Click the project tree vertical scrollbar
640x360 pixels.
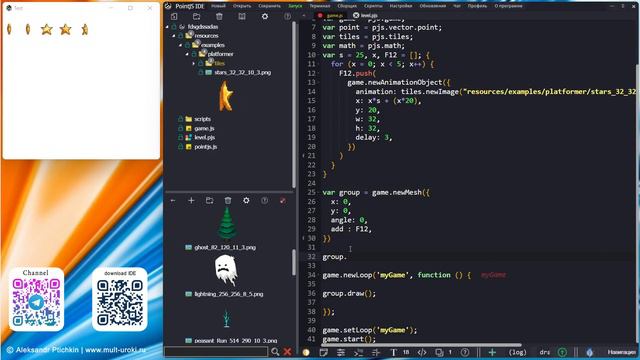[x=293, y=104]
